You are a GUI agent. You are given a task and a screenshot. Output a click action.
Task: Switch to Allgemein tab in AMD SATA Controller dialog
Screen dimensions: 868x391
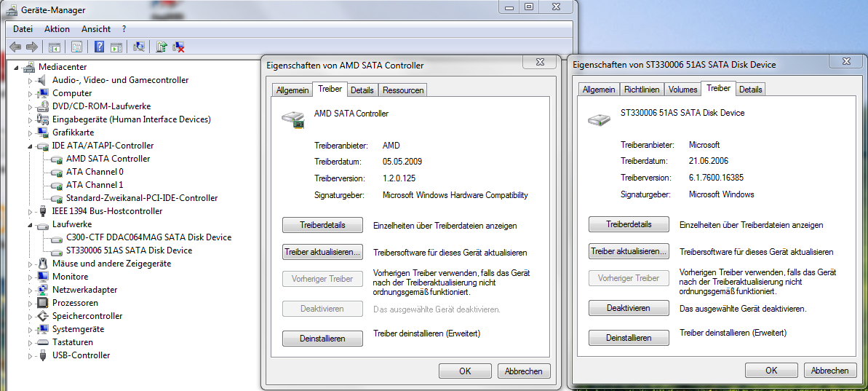click(x=292, y=90)
